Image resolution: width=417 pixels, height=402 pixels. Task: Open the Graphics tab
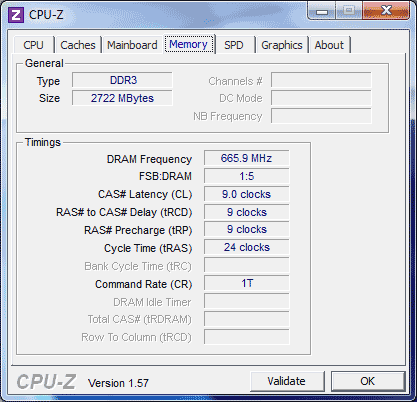click(282, 45)
